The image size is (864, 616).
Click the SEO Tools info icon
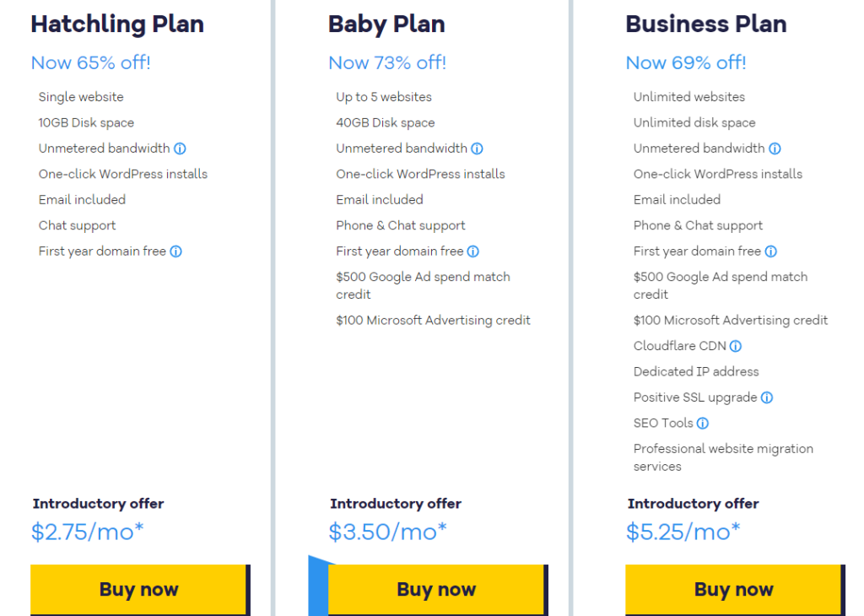(703, 423)
